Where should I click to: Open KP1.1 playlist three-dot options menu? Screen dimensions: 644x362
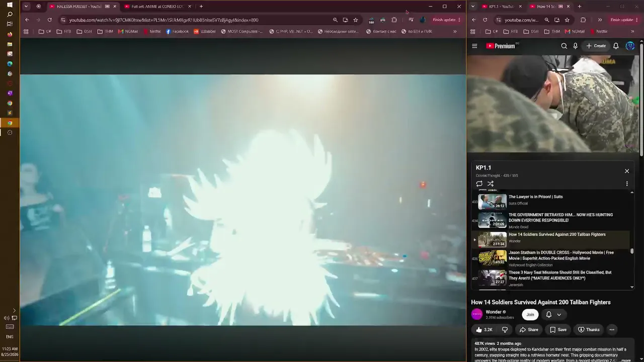click(627, 184)
